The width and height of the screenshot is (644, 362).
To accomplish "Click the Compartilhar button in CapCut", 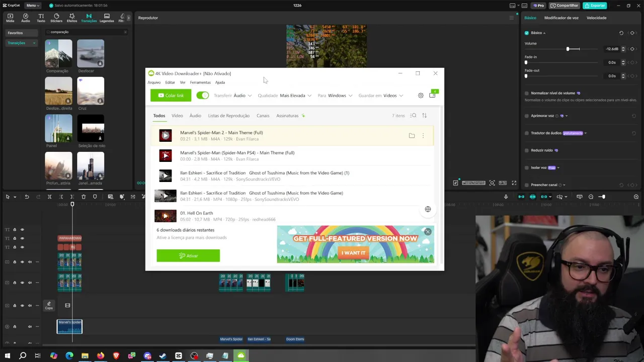I will pyautogui.click(x=564, y=6).
